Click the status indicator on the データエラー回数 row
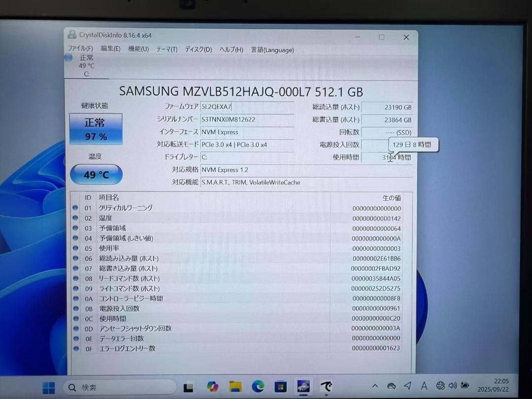Image resolution: width=532 pixels, height=399 pixels. 75,338
